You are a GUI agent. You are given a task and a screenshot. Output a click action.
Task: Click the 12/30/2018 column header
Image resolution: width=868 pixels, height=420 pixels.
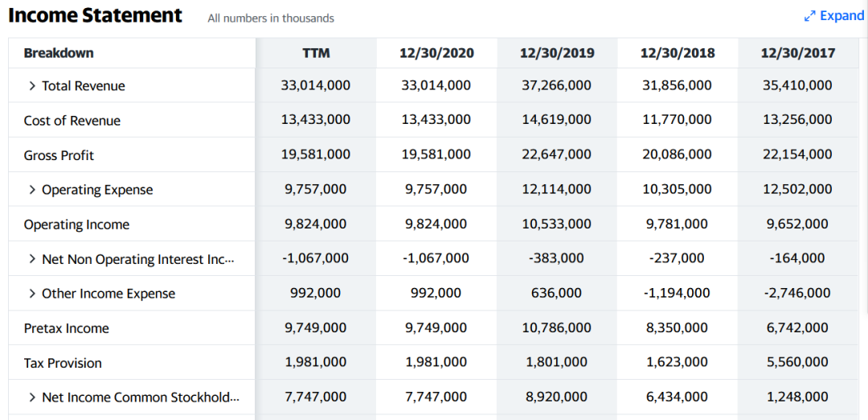coord(678,53)
